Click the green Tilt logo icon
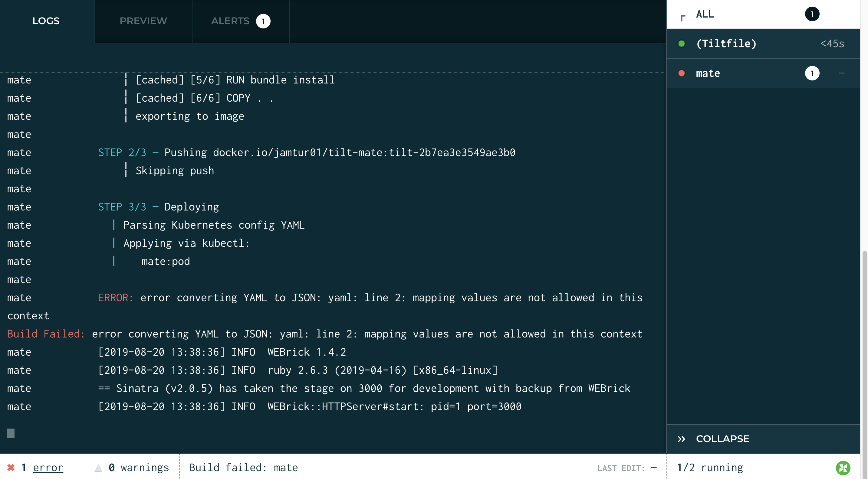868x479 pixels. pyautogui.click(x=843, y=468)
